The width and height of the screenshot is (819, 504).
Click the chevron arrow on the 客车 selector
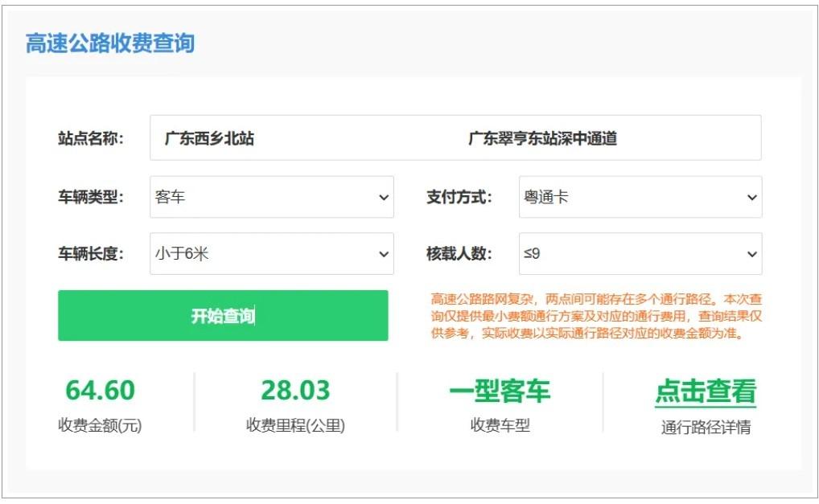point(384,197)
